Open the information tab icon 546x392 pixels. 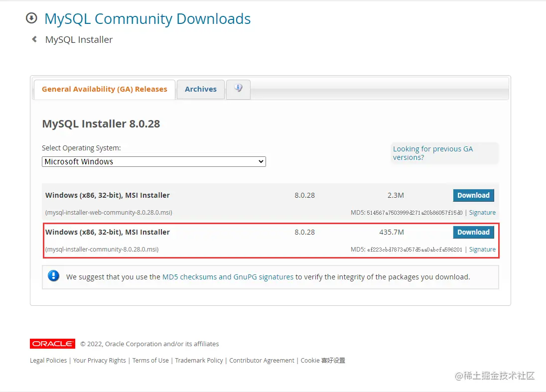[238, 89]
